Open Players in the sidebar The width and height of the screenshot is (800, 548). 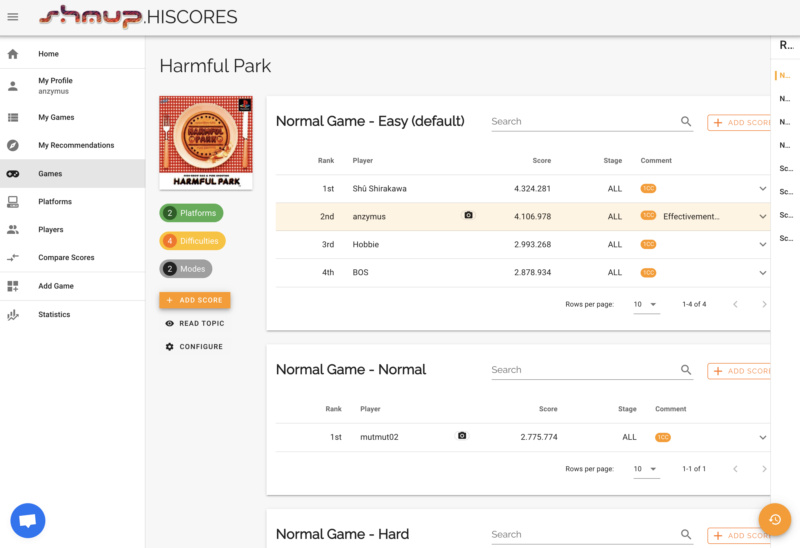[x=72, y=230]
